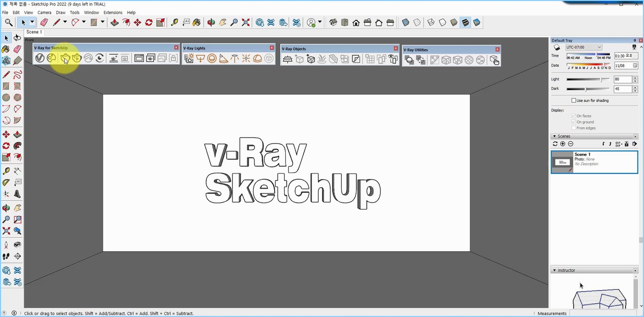The image size is (644, 317).
Task: Click the V-Ray Render teapot icon
Action: 65,58
